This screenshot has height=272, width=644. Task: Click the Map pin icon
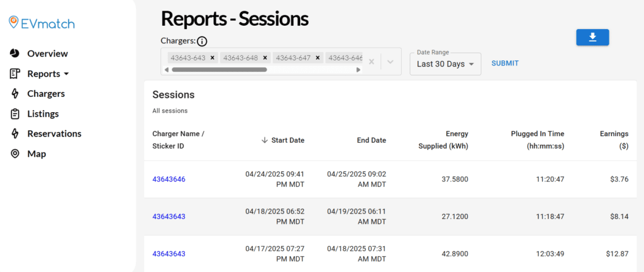(x=14, y=154)
